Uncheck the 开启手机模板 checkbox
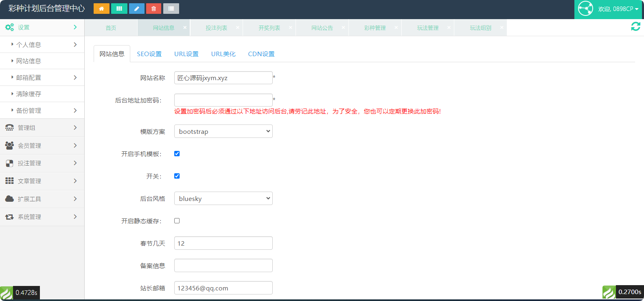Image resolution: width=644 pixels, height=301 pixels. click(x=177, y=154)
